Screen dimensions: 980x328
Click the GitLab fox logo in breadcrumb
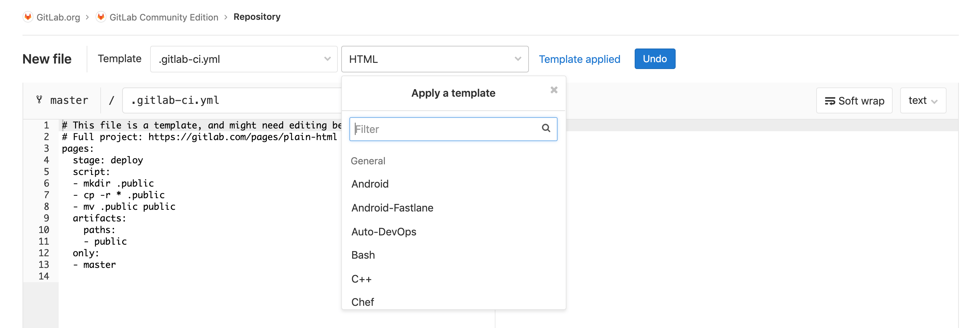[x=28, y=17]
